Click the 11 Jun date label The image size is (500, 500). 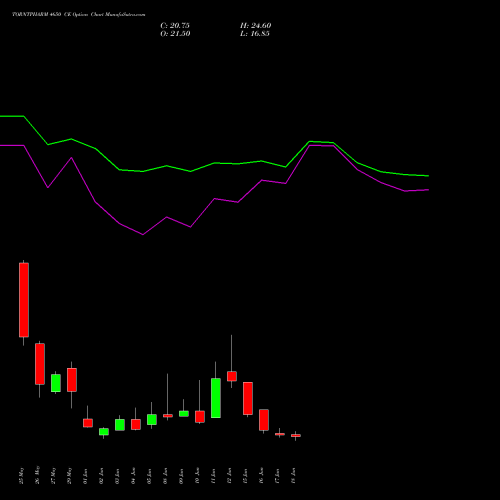point(214,476)
